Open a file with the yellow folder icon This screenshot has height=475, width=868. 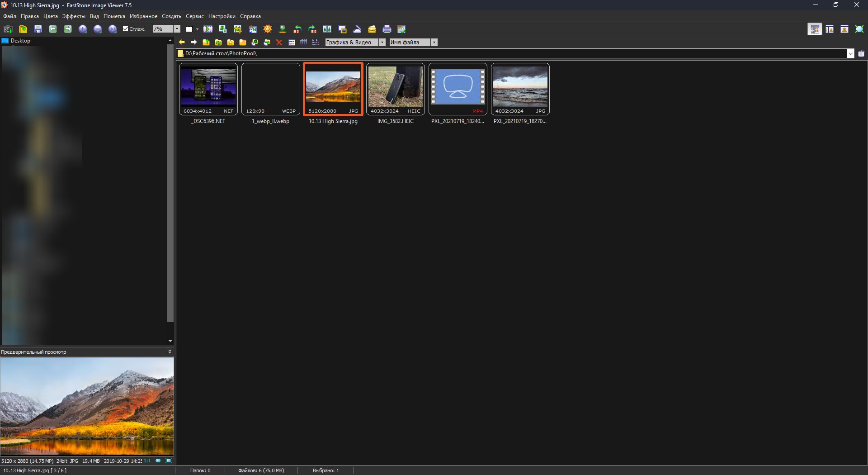23,29
